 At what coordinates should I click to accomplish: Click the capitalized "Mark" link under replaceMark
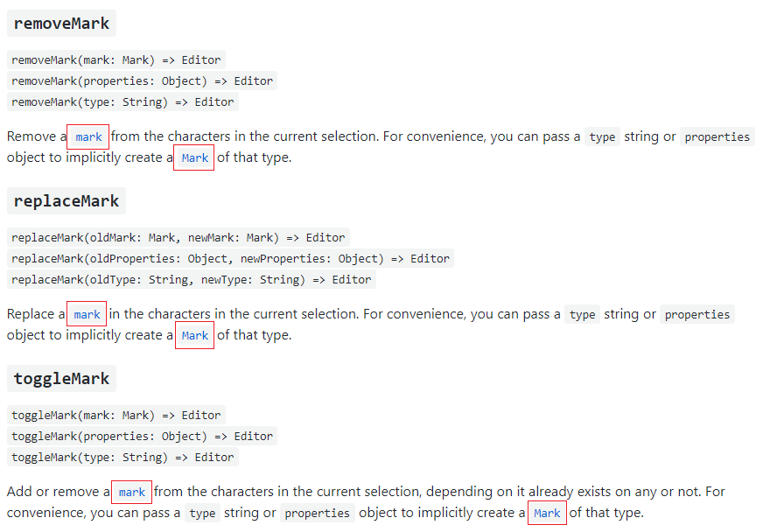point(194,336)
